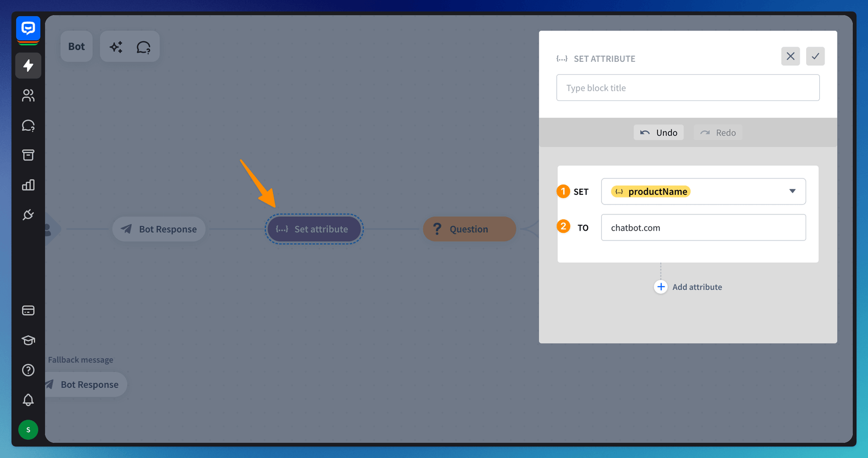
Task: Click the chatbot.com value field
Action: [703, 228]
